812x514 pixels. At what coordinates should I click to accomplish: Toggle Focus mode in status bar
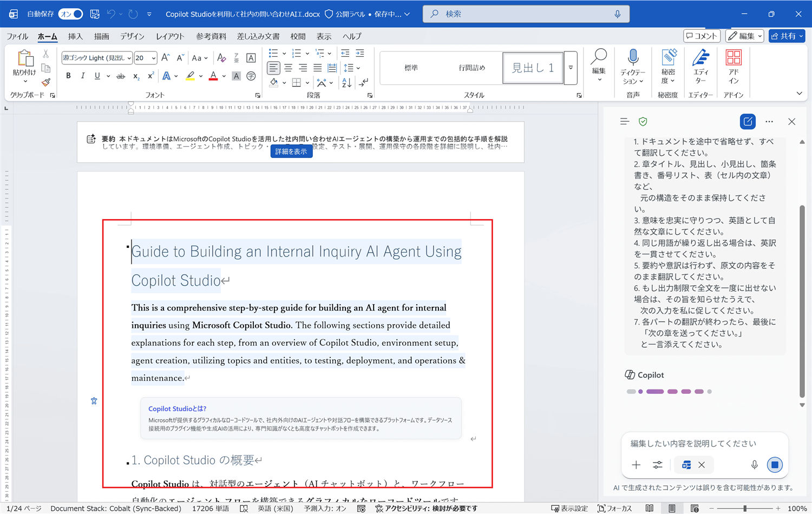[615, 509]
